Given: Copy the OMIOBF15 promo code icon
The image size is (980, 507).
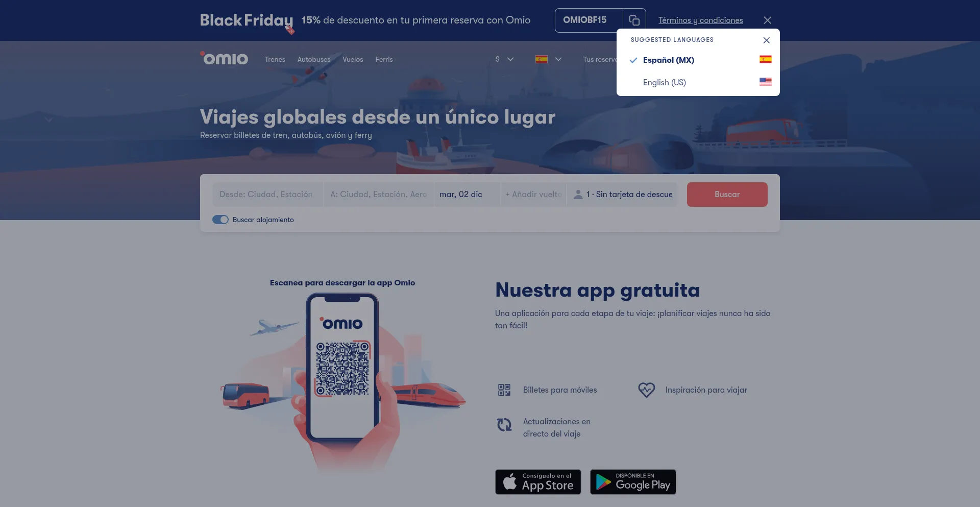Looking at the screenshot, I should click(x=634, y=20).
